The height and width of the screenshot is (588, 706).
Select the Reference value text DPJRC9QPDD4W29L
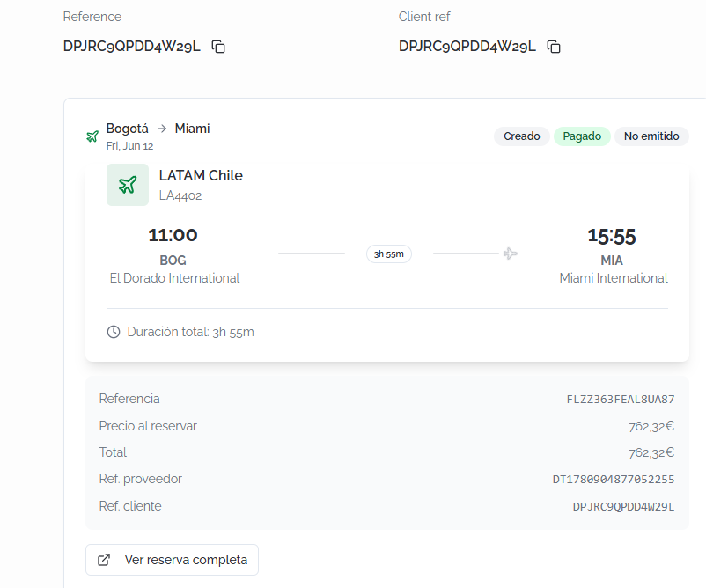(131, 47)
